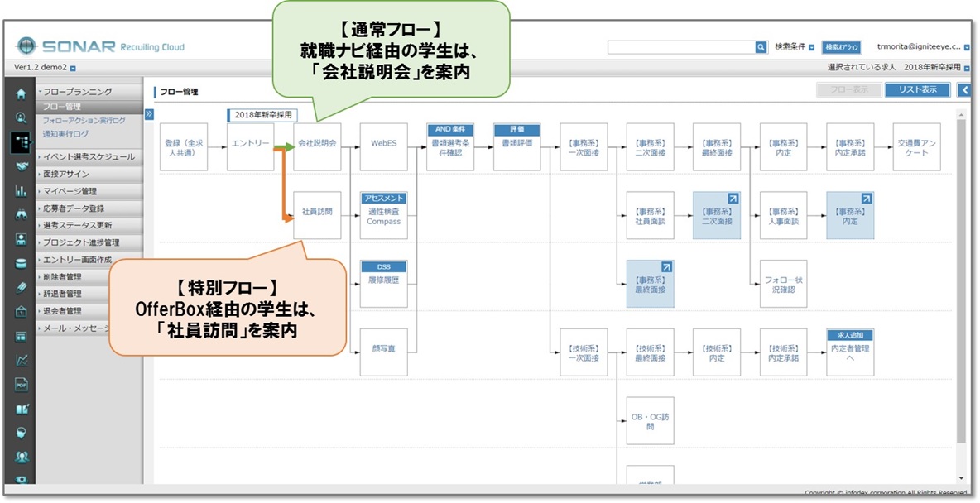Expand the プロジェクト進捗管理 section
Viewport: 980px width, 503px height.
(x=89, y=242)
